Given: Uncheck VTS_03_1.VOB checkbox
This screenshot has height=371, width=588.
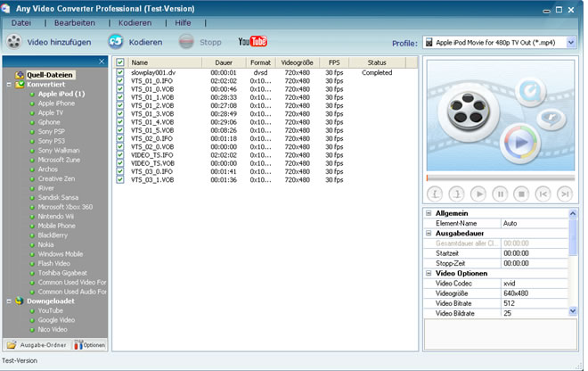Looking at the screenshot, I should 120,180.
